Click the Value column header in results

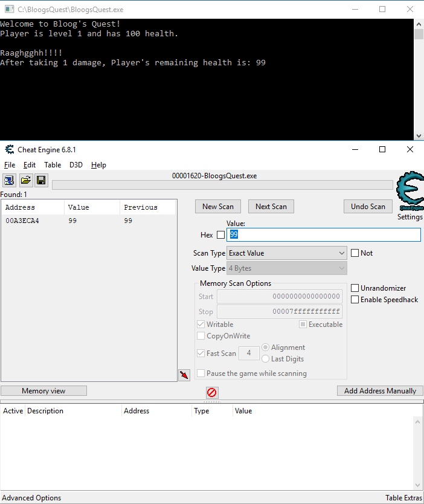pos(92,207)
